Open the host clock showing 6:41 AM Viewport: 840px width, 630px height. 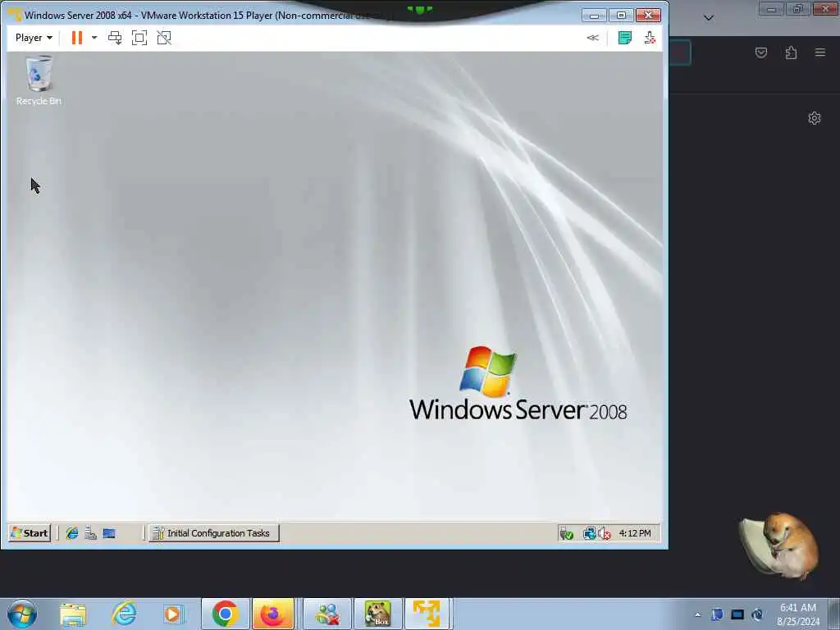click(x=798, y=614)
